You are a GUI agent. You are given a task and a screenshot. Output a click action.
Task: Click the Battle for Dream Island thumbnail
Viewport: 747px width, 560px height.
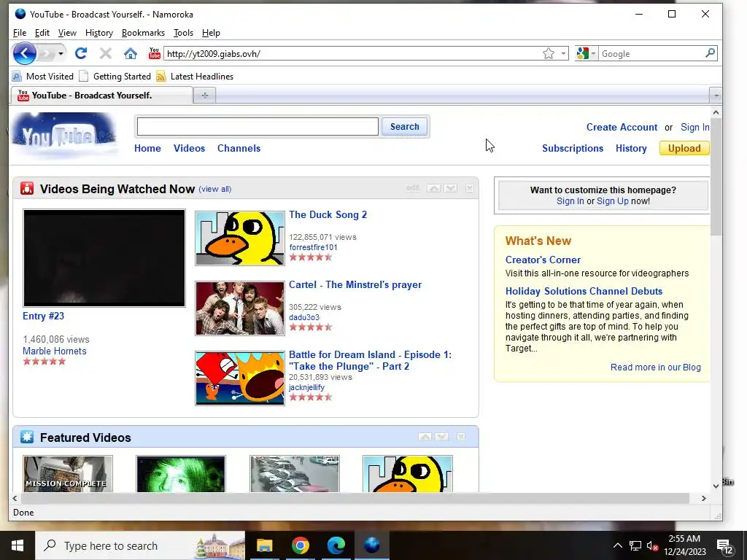[239, 378]
